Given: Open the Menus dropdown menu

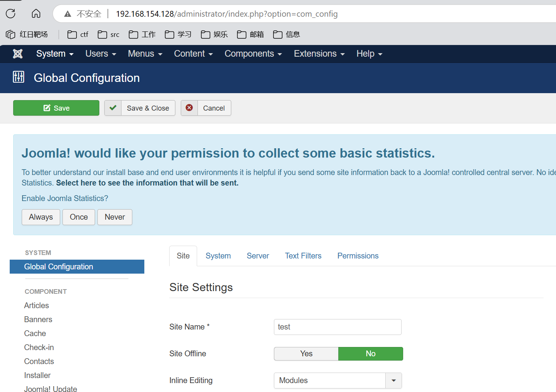Looking at the screenshot, I should tap(145, 54).
